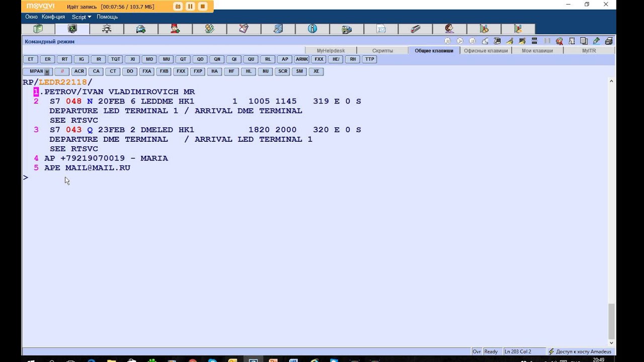Take a Movavi screenshot with camera icon
644x362 pixels.
[178, 7]
